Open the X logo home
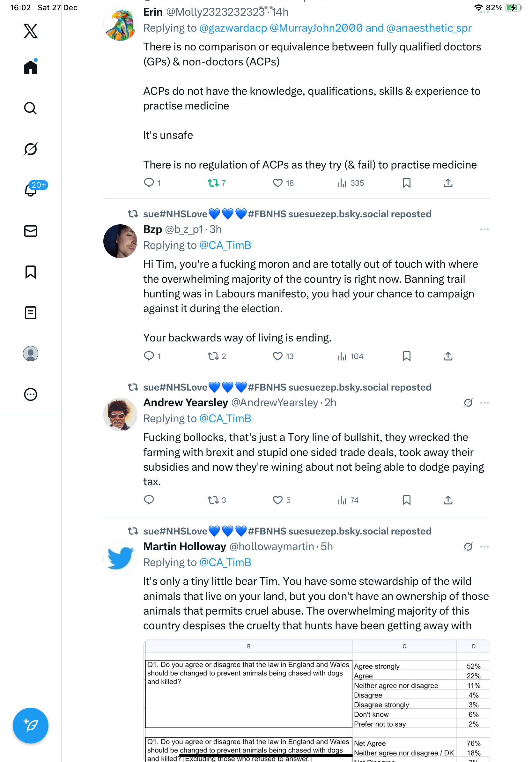The image size is (532, 762). pos(31,31)
